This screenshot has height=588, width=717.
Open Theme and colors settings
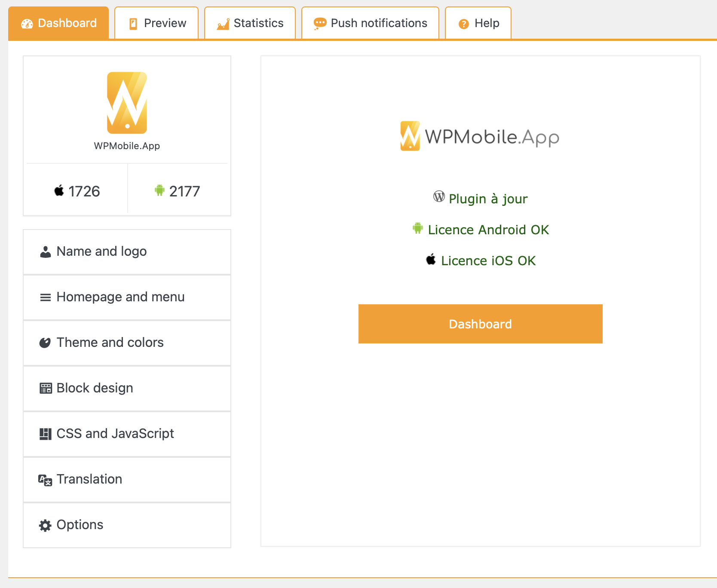pyautogui.click(x=127, y=343)
